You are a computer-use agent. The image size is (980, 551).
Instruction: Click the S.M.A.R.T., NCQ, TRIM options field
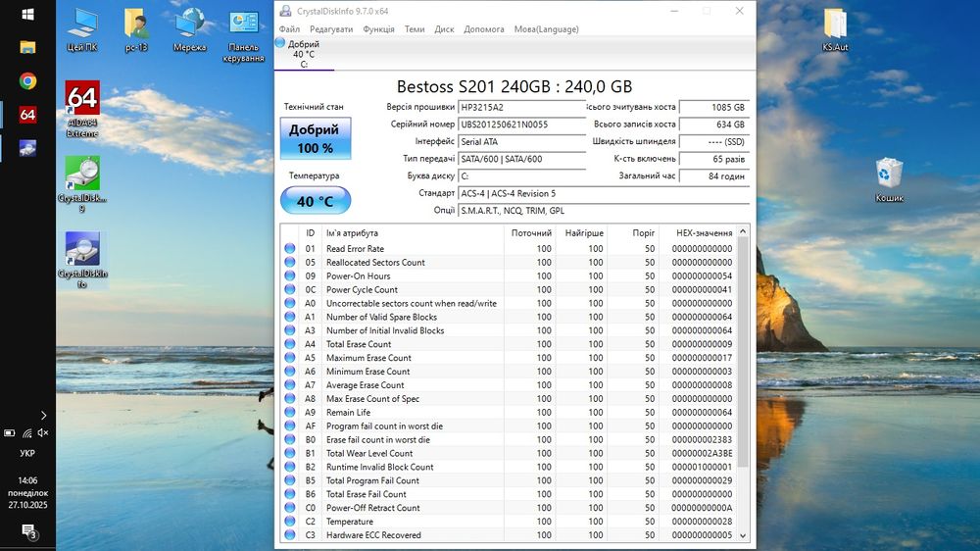603,211
